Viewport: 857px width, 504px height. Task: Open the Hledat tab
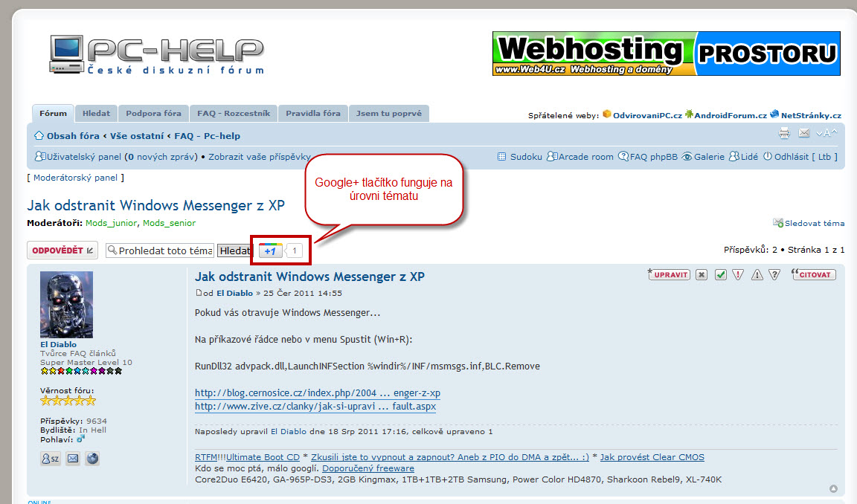(x=96, y=114)
